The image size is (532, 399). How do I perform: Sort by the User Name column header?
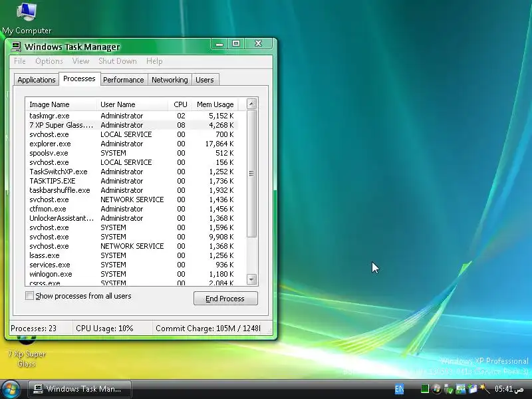pos(132,104)
